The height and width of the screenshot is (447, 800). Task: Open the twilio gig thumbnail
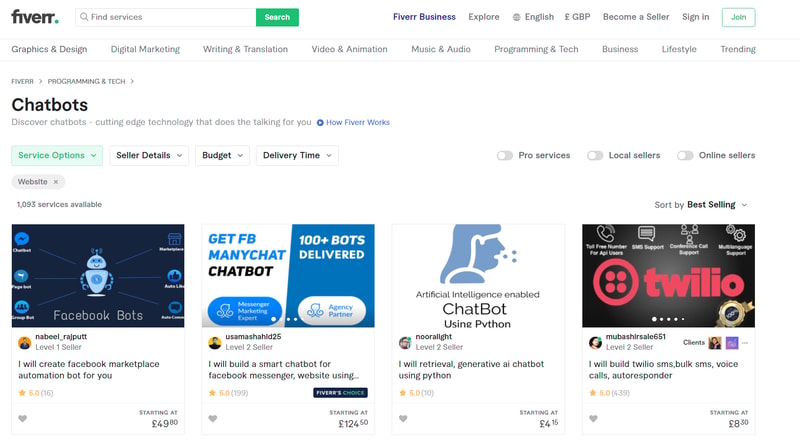668,276
